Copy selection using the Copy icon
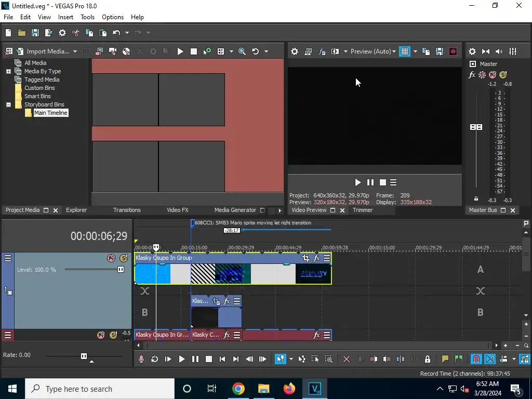532x399 pixels. 89,33
